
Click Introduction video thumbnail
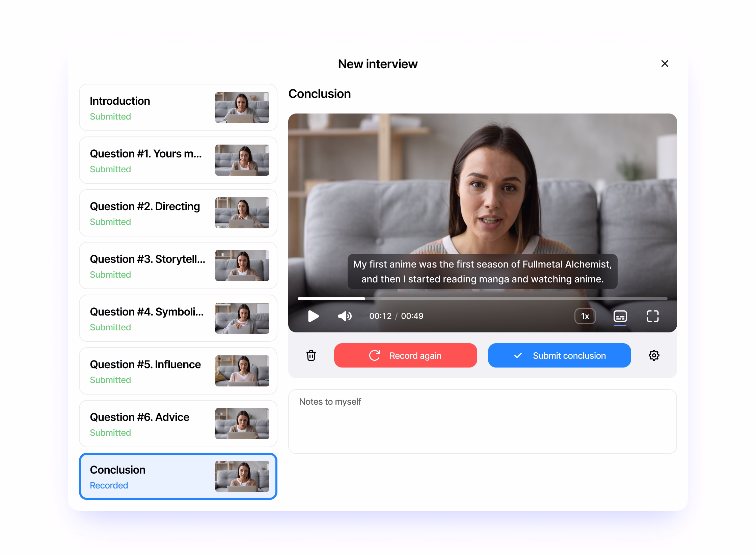[242, 107]
